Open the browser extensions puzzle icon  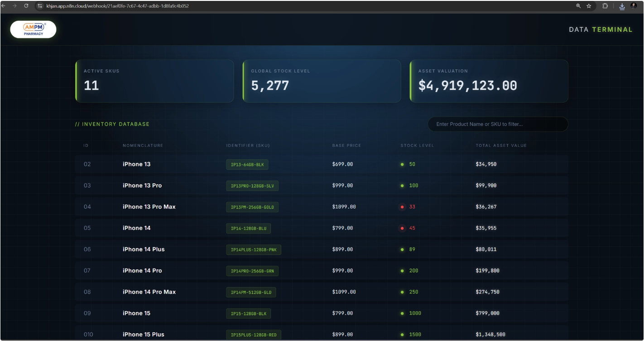[605, 6]
